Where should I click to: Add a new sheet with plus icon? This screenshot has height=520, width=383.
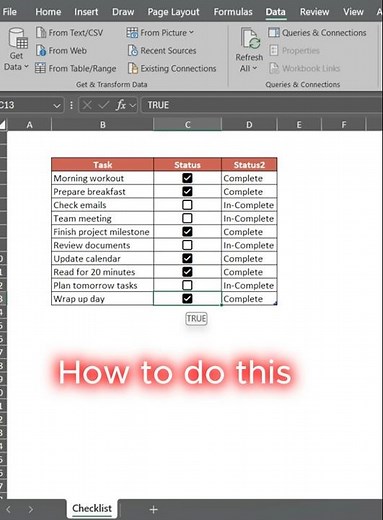tap(153, 509)
